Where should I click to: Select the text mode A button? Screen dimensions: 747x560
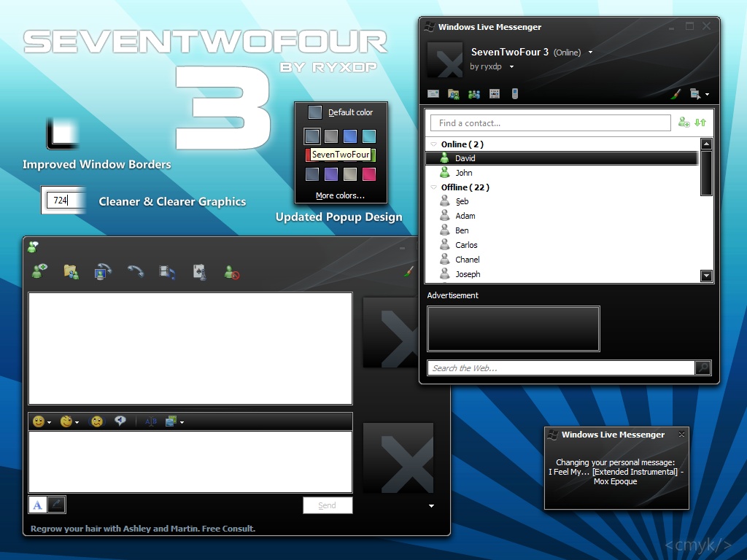click(x=38, y=505)
